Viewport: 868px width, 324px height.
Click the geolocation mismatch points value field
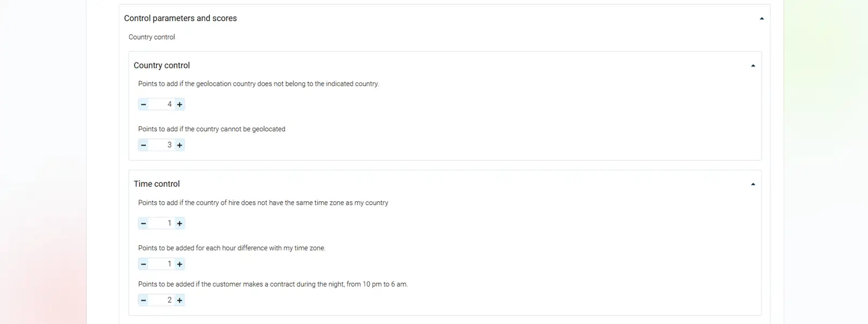[x=162, y=104]
